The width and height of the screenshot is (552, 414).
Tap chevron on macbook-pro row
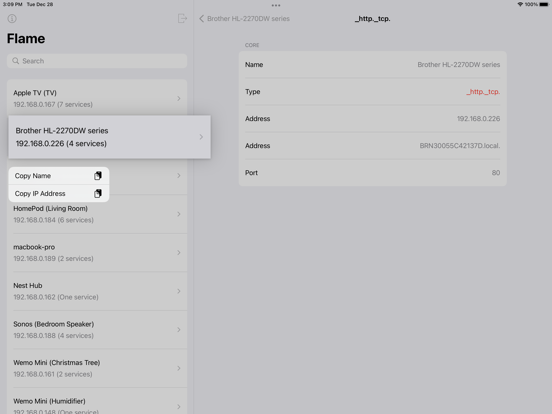click(179, 253)
